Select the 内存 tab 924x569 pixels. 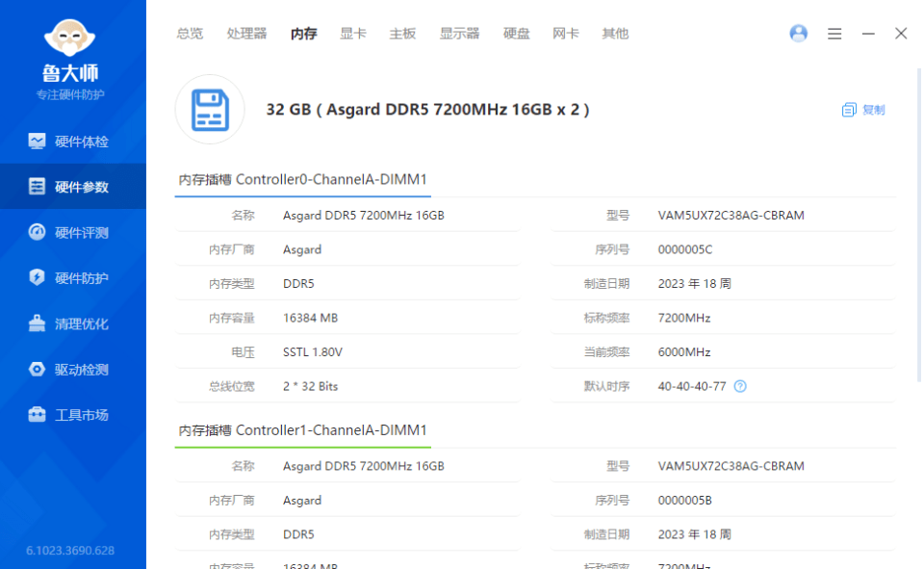(x=304, y=34)
